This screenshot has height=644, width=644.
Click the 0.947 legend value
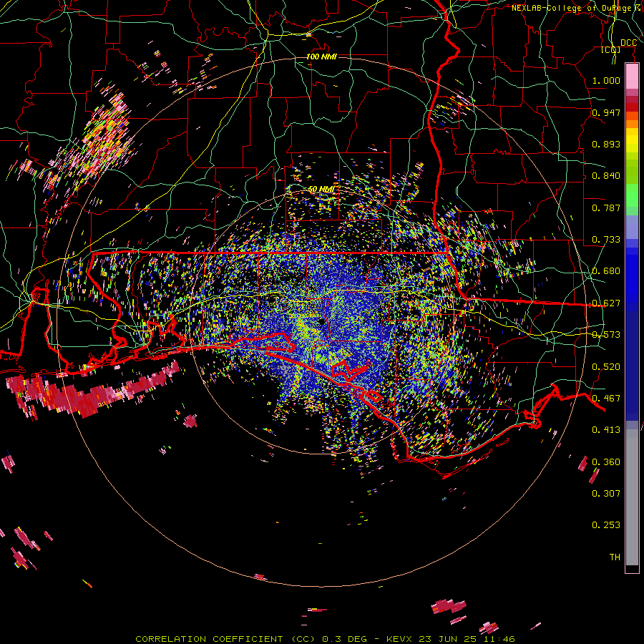pos(606,112)
